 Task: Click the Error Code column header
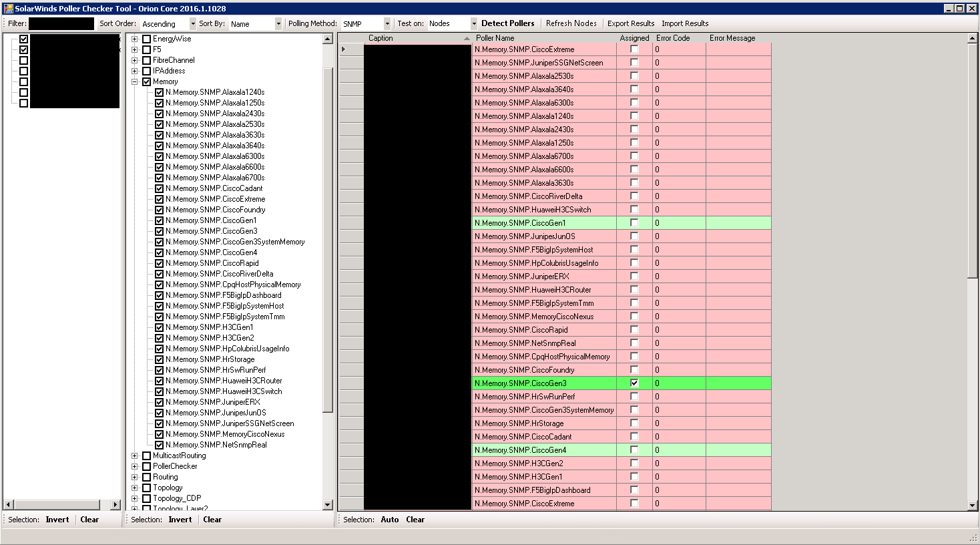tap(679, 38)
